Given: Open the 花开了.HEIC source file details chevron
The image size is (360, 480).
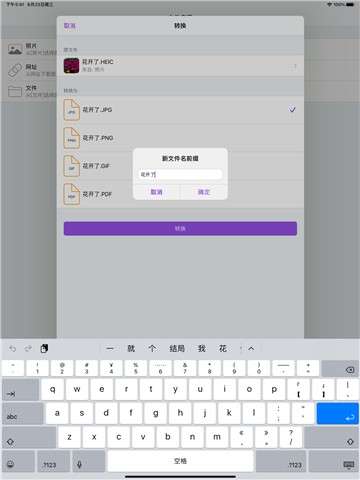Looking at the screenshot, I should click(x=294, y=66).
